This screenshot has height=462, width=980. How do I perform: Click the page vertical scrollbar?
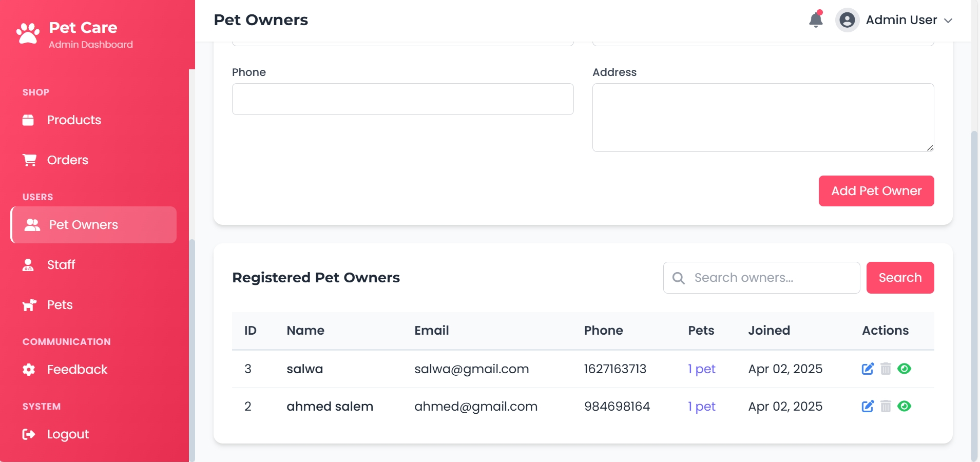coord(974,257)
